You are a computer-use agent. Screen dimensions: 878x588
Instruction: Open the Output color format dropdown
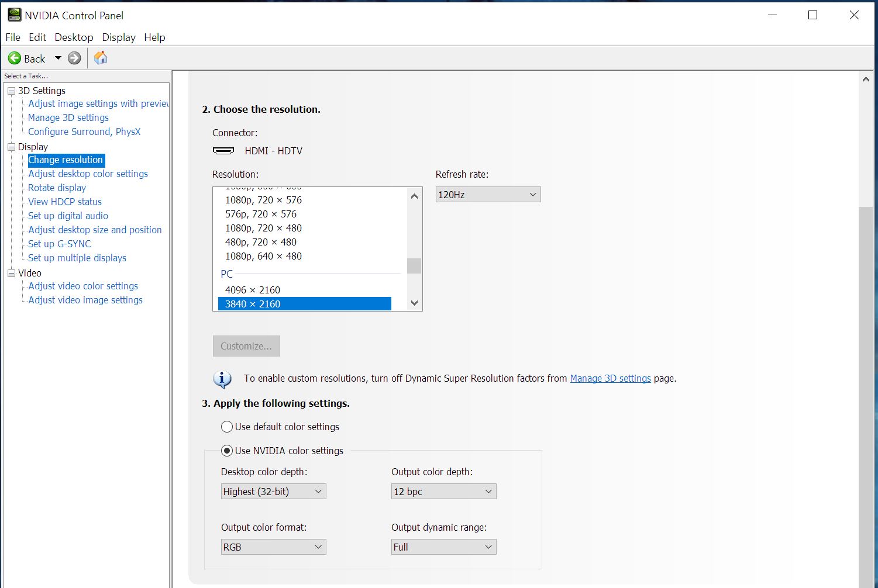[273, 547]
